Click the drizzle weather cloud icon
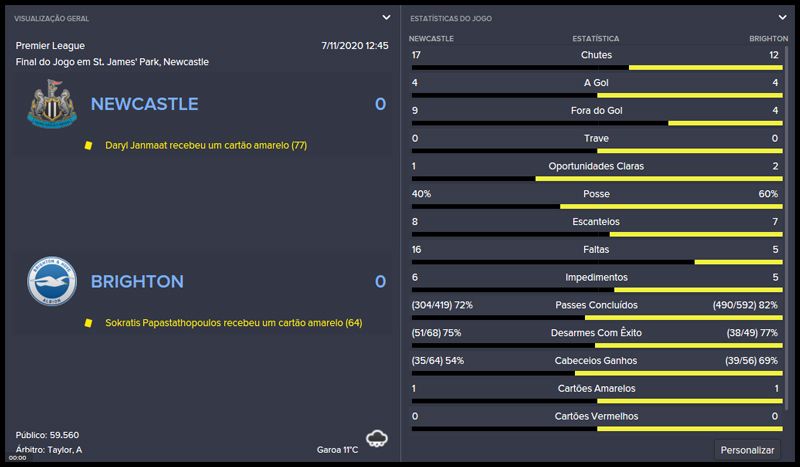The width and height of the screenshot is (800, 467). pos(377,439)
